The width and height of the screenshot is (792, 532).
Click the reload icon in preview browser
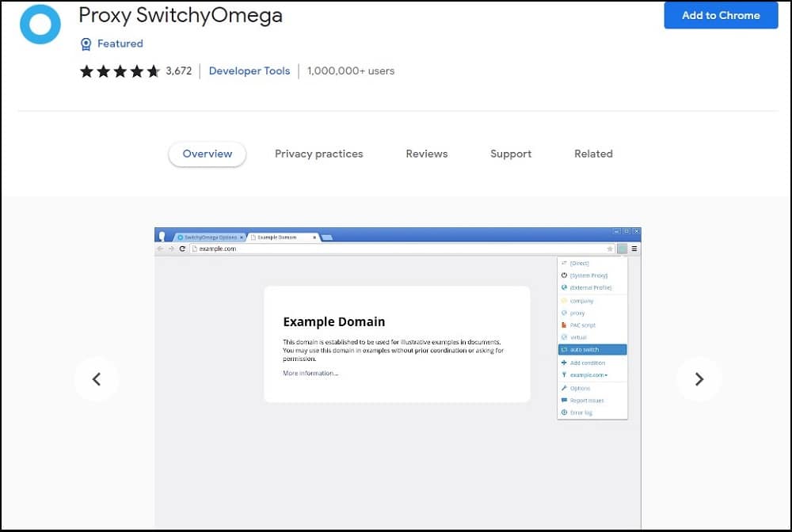click(x=182, y=249)
